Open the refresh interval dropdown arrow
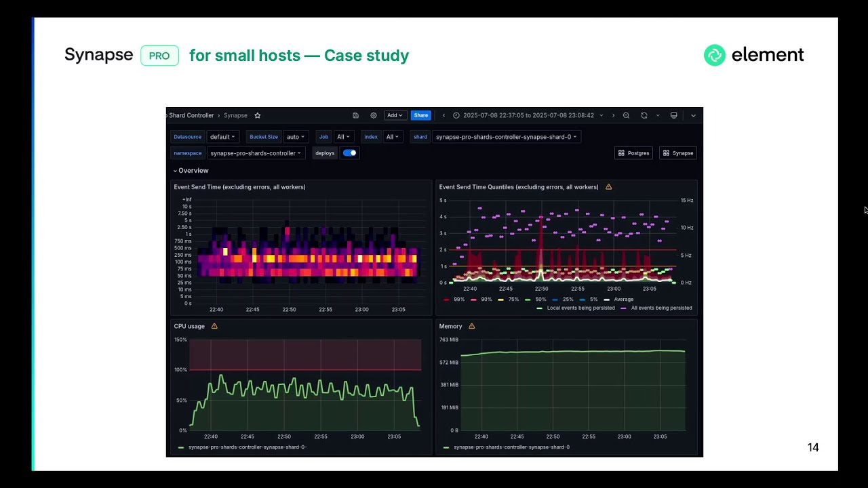868x488 pixels. pyautogui.click(x=657, y=115)
